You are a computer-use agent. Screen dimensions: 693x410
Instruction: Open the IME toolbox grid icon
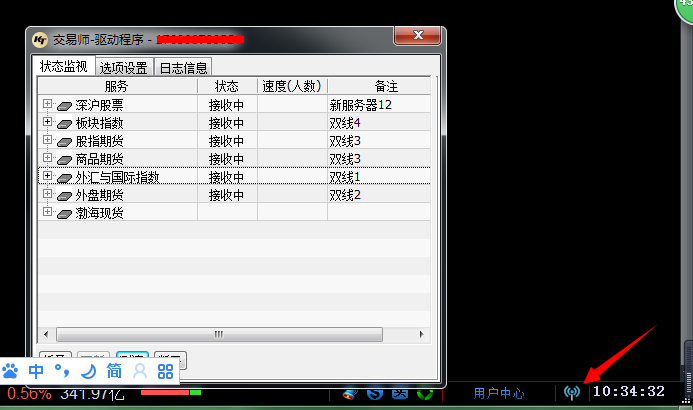[166, 371]
